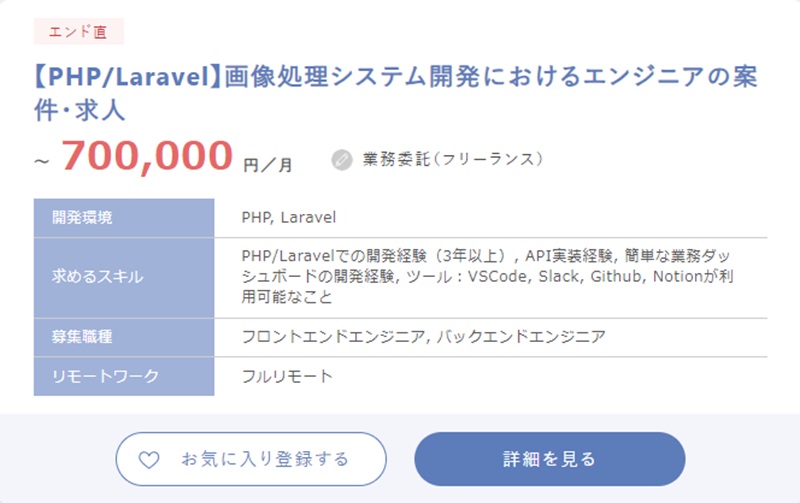Screen dimensions: 800x503
Task: Click the 業務委託(フリーランス) contract label
Action: (x=453, y=159)
